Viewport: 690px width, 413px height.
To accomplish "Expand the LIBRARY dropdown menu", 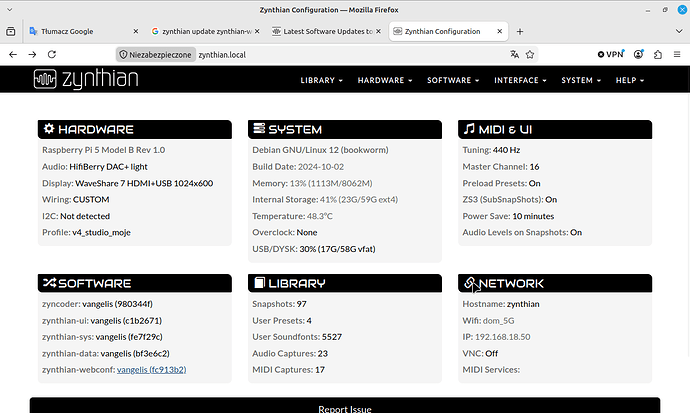I will (x=321, y=80).
